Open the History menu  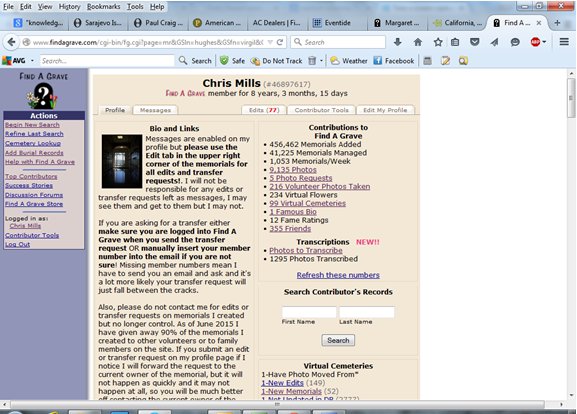tap(69, 7)
